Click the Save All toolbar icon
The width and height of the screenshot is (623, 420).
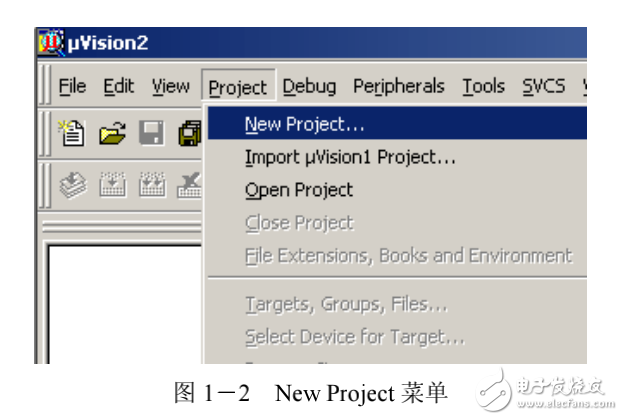(187, 135)
